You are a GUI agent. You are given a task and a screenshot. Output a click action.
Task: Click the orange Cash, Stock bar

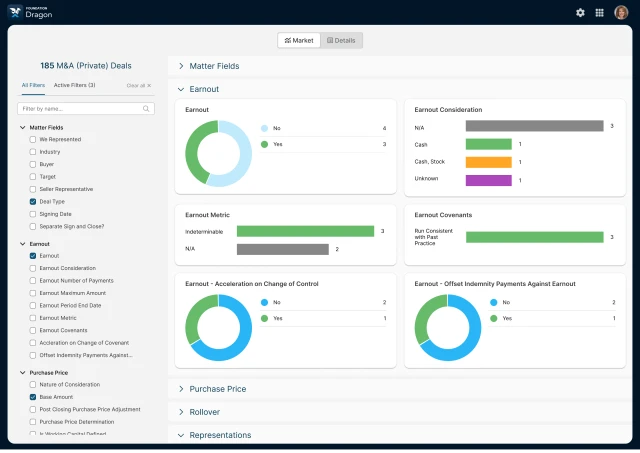pos(488,162)
